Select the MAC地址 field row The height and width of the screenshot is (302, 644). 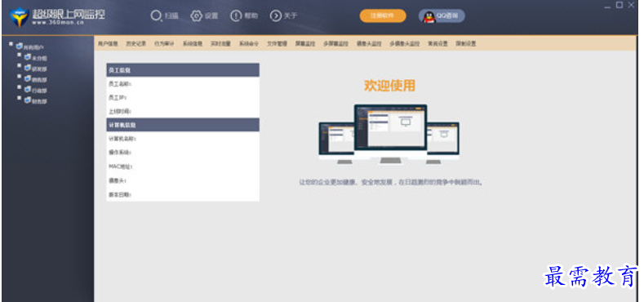(183, 167)
